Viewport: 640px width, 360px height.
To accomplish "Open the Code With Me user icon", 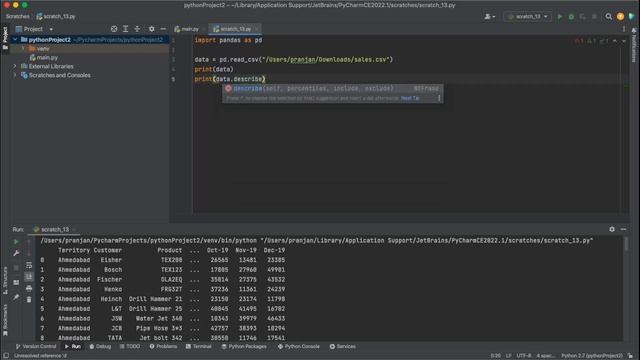I will (x=489, y=17).
